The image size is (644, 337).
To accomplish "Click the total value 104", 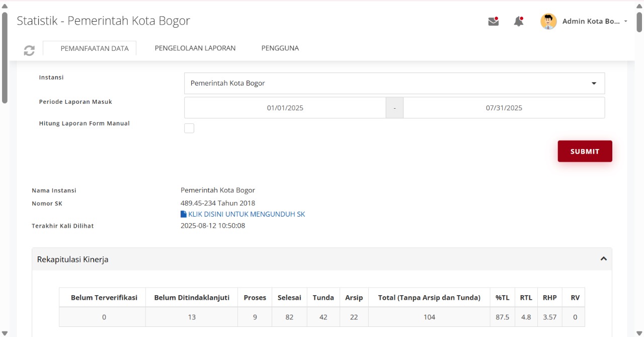I will (429, 317).
